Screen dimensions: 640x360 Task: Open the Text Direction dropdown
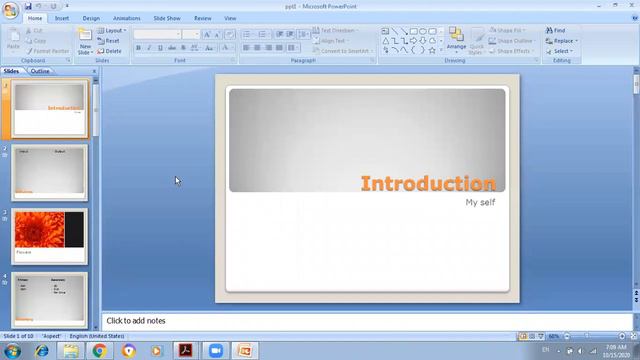(x=336, y=31)
